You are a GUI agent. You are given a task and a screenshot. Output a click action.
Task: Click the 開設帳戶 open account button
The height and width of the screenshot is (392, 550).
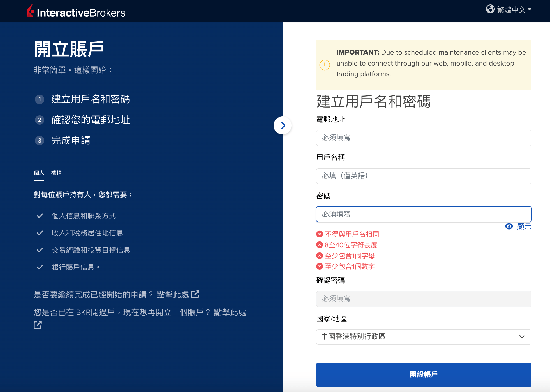424,375
